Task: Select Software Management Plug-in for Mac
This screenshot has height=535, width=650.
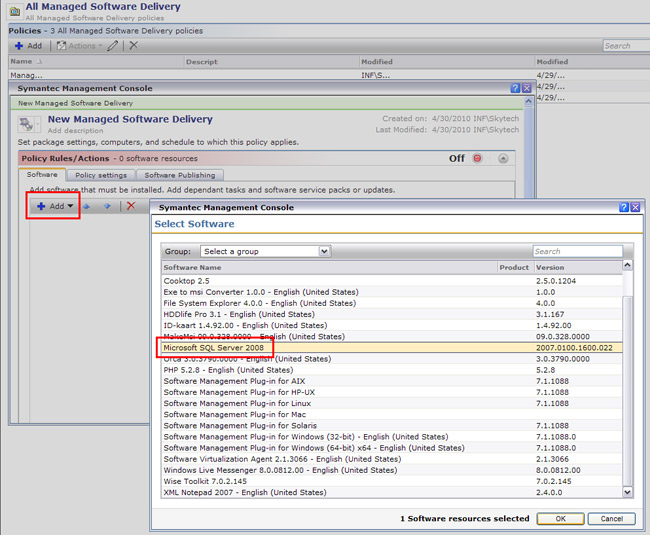Action: [392, 414]
